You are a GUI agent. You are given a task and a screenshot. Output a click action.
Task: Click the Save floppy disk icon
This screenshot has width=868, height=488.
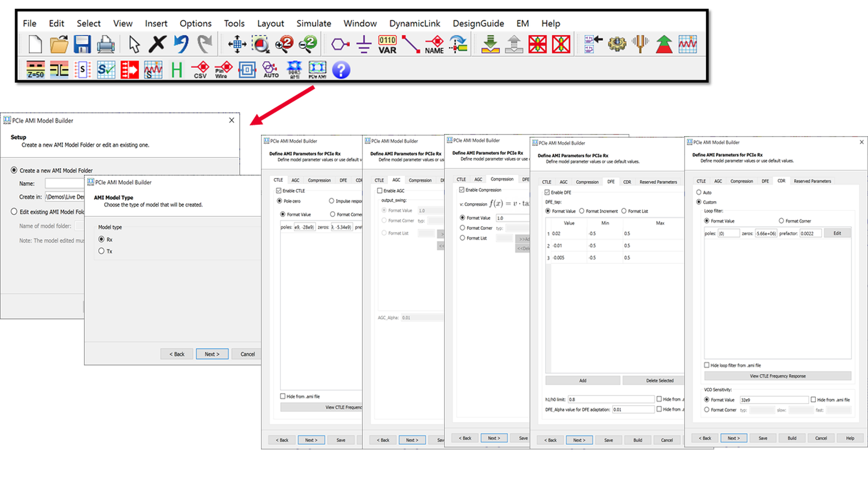coord(82,44)
